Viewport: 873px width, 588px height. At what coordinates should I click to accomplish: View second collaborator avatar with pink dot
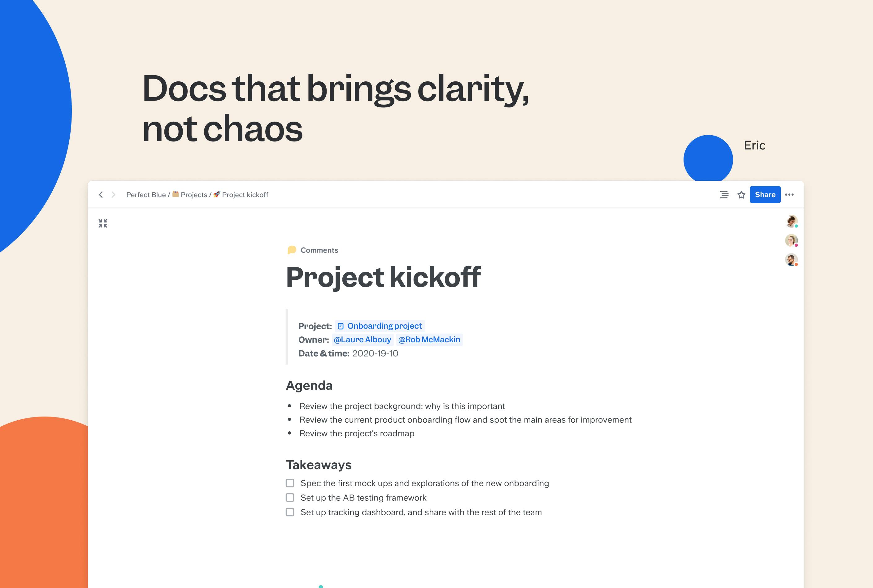(791, 240)
